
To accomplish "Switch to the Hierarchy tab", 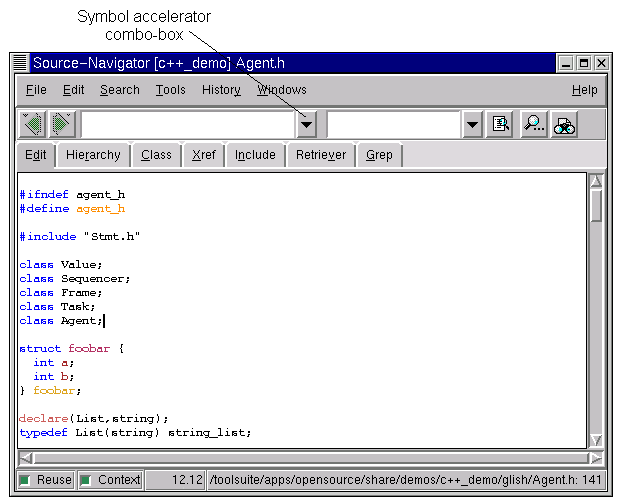I will (x=93, y=155).
